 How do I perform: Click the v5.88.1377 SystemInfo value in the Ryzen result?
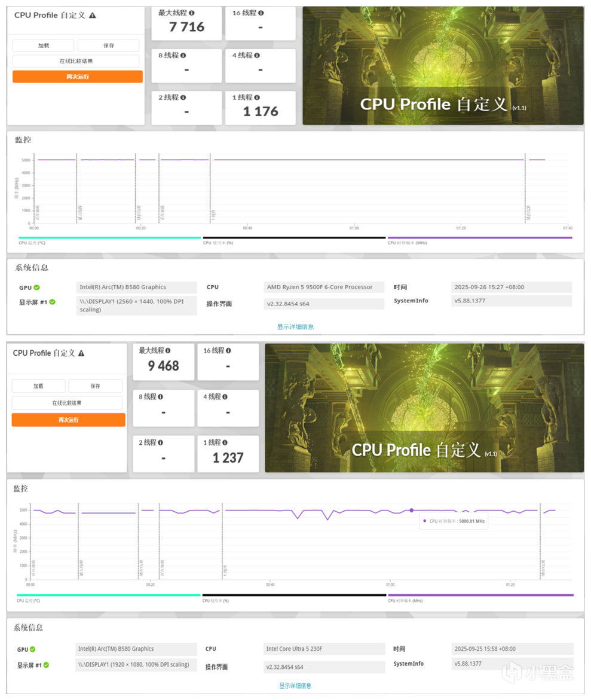pos(512,301)
